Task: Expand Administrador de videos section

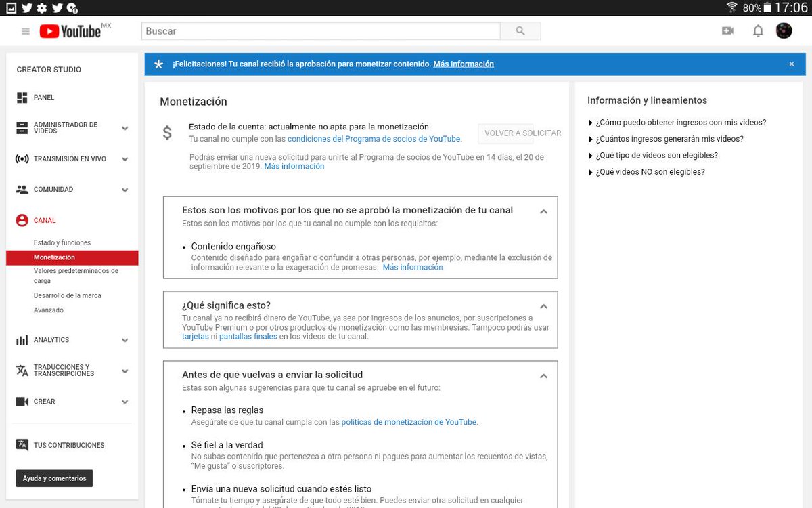Action: click(x=125, y=128)
